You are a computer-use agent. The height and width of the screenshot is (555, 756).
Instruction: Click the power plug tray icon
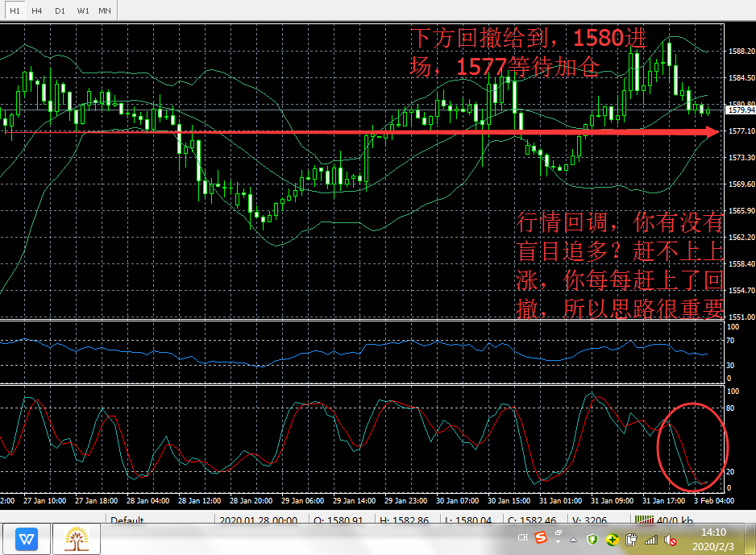coord(631,540)
